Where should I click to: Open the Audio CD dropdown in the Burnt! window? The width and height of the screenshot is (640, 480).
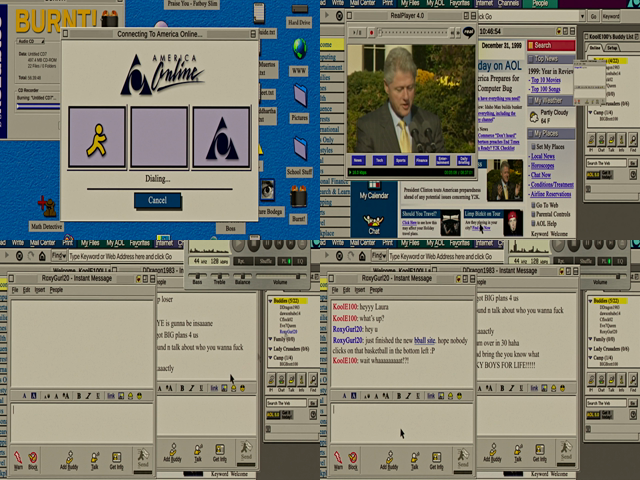31,41
